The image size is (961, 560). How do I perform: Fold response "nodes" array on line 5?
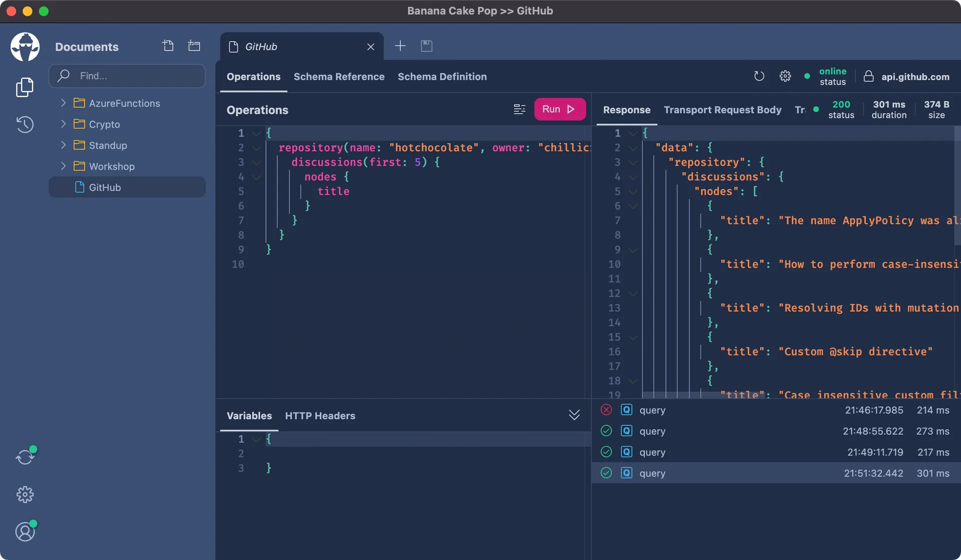pyautogui.click(x=633, y=191)
